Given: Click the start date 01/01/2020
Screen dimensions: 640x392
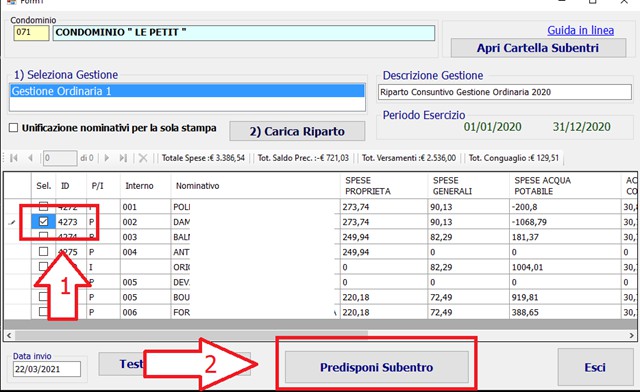Looking at the screenshot, I should tap(493, 127).
